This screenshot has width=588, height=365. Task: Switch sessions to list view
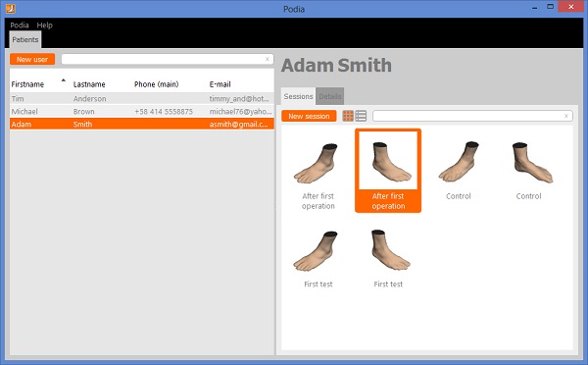coord(361,116)
